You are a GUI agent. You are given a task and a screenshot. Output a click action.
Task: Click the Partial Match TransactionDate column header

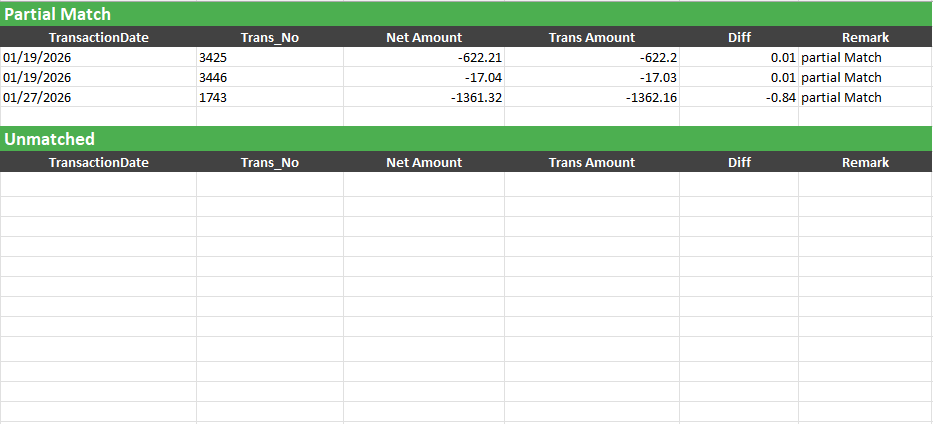pos(98,37)
